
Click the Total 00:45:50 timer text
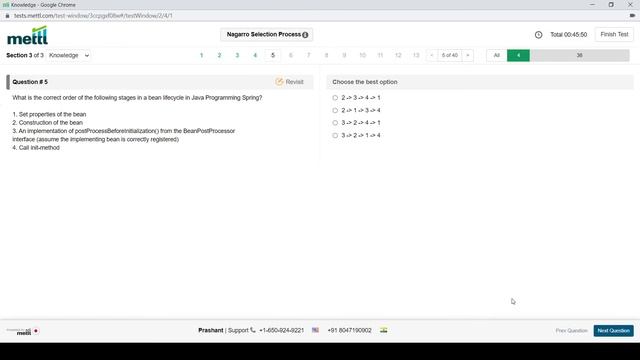(x=569, y=35)
